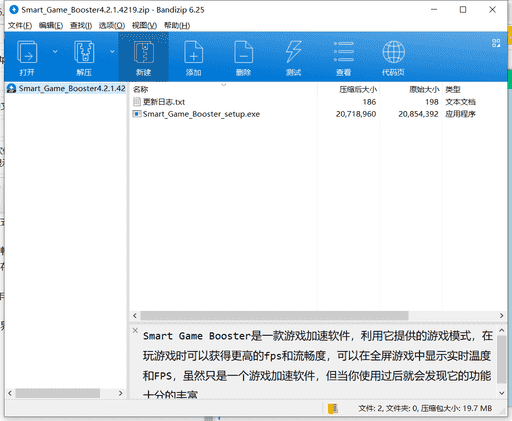
Task: Click the exe icon beside Smart_Game_Booster_setup.exe
Action: click(x=137, y=114)
